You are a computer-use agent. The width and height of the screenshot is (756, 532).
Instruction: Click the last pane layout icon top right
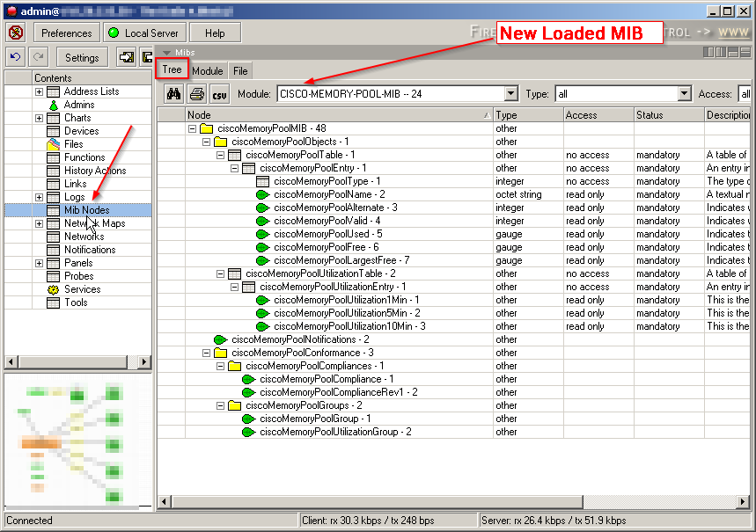click(x=745, y=52)
